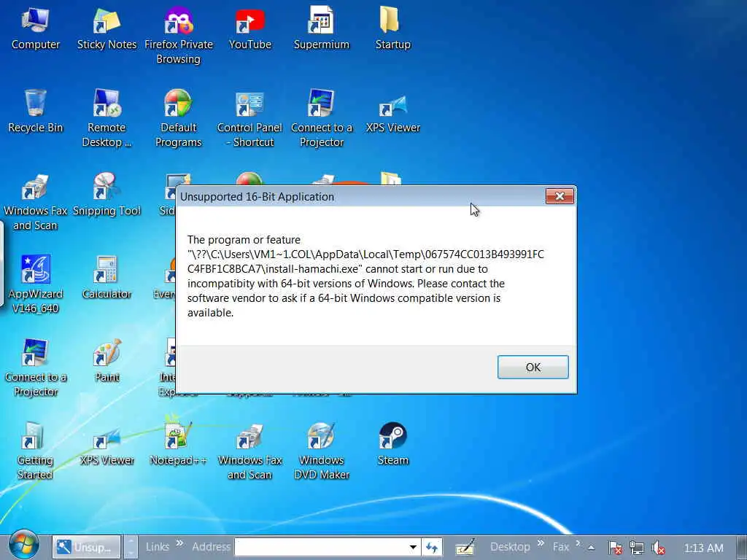Click the Show desktop strip
The width and height of the screenshot is (747, 560).
pyautogui.click(x=741, y=547)
